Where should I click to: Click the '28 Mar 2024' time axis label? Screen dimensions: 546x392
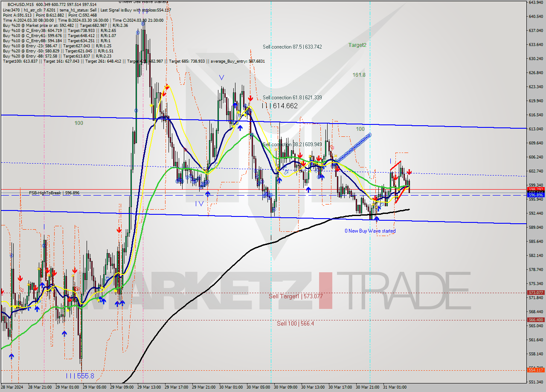point(12,387)
